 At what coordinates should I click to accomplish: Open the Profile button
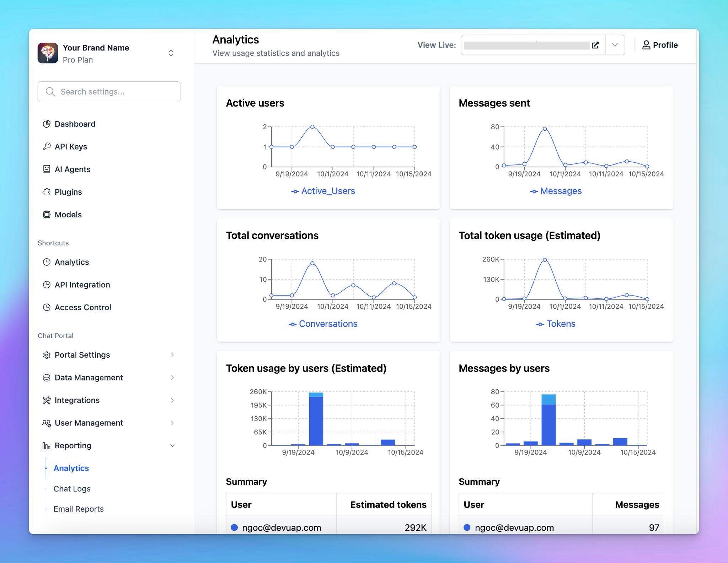click(x=660, y=45)
